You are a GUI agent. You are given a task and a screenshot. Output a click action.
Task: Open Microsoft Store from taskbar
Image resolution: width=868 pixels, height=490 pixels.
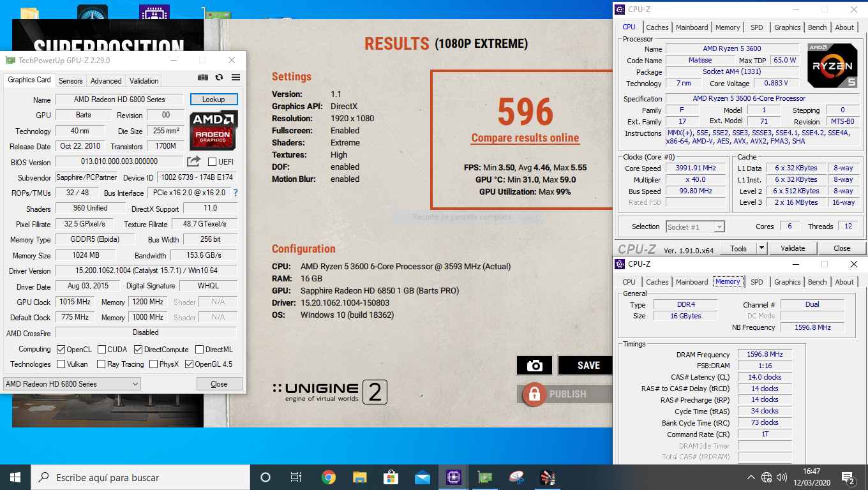pyautogui.click(x=391, y=477)
